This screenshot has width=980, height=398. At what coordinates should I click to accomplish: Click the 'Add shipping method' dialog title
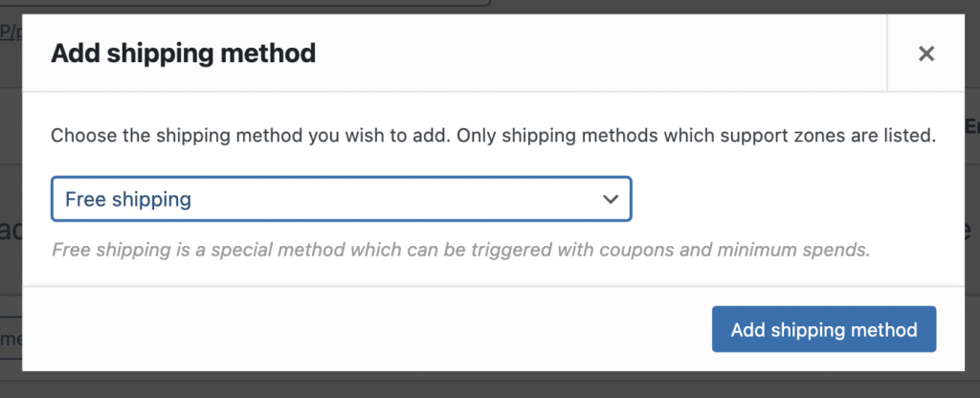pyautogui.click(x=183, y=54)
